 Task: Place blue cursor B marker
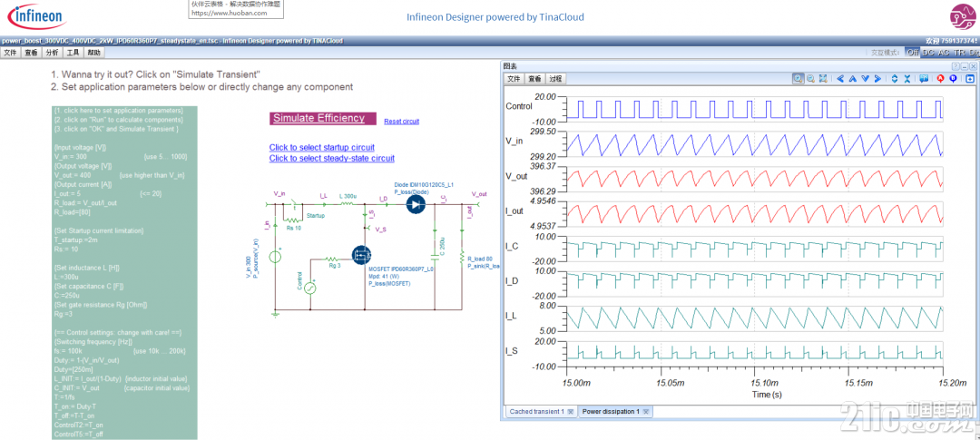coord(953,78)
